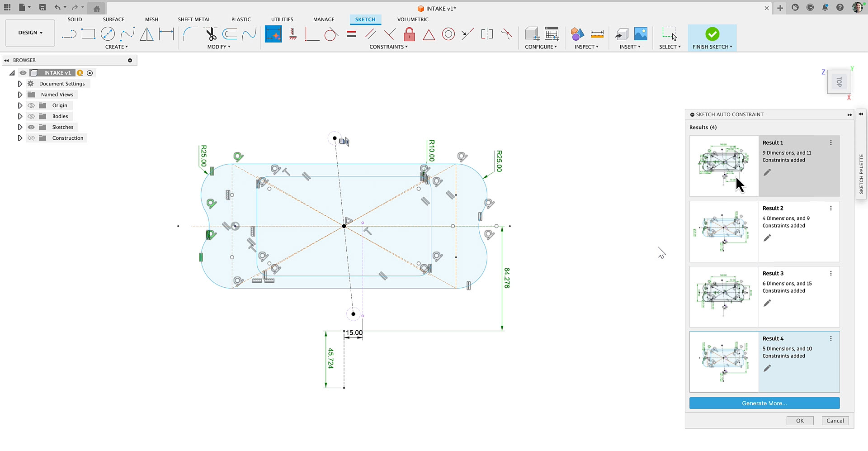Click the Measure ruler icon
This screenshot has width=868, height=451.
point(597,34)
